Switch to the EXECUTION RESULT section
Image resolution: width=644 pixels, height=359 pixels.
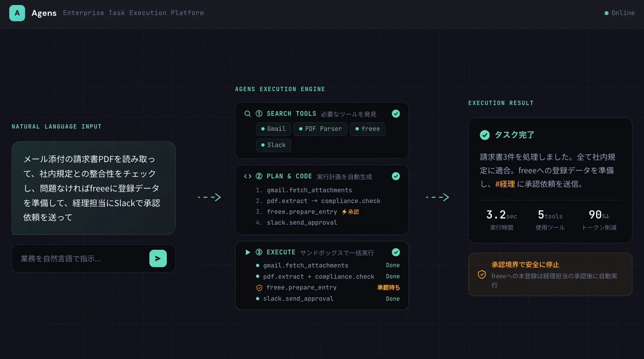[501, 103]
